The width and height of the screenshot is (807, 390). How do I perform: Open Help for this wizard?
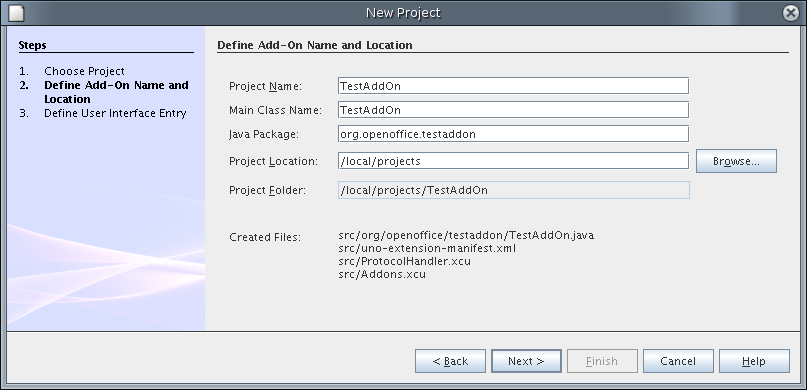coord(754,361)
